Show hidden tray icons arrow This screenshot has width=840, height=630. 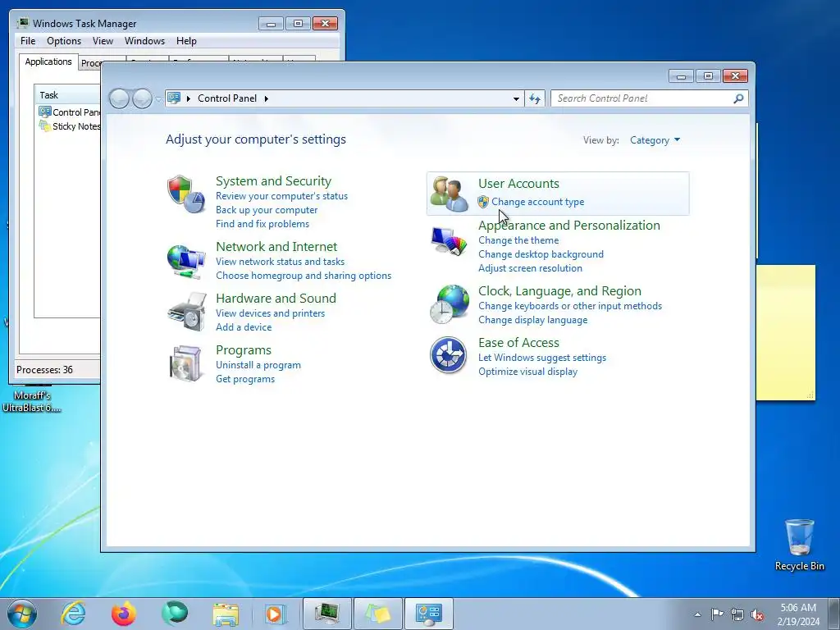click(697, 614)
